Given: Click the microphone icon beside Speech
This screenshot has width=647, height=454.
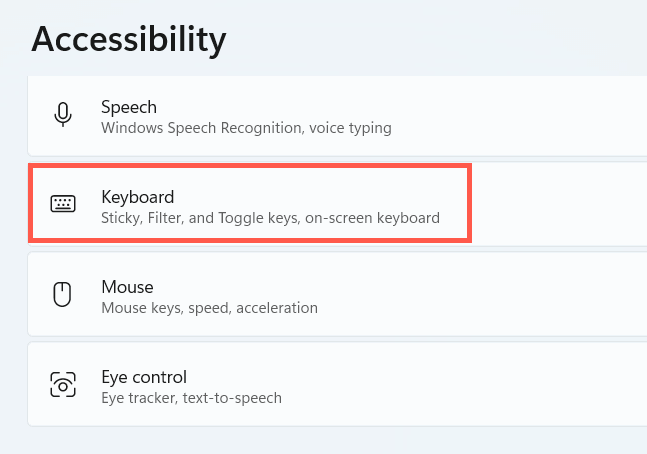Looking at the screenshot, I should [63, 115].
